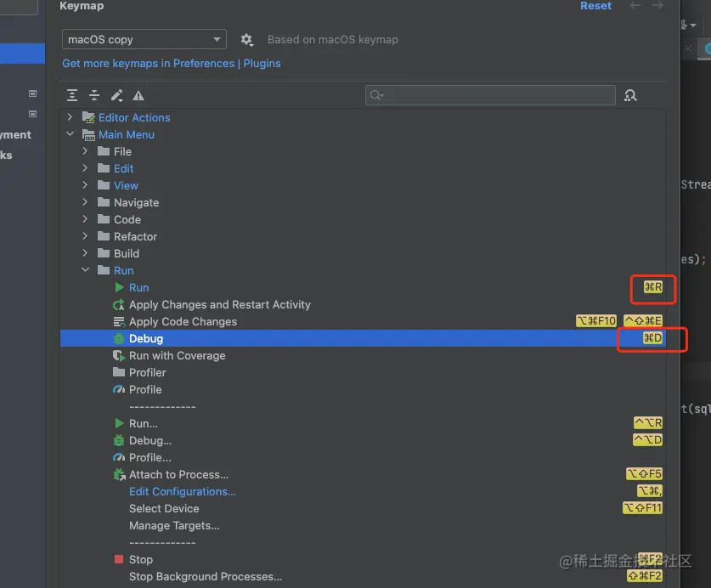The image size is (711, 588).
Task: Click the ⌃⇧⌘E shortcut badge
Action: [x=643, y=321]
